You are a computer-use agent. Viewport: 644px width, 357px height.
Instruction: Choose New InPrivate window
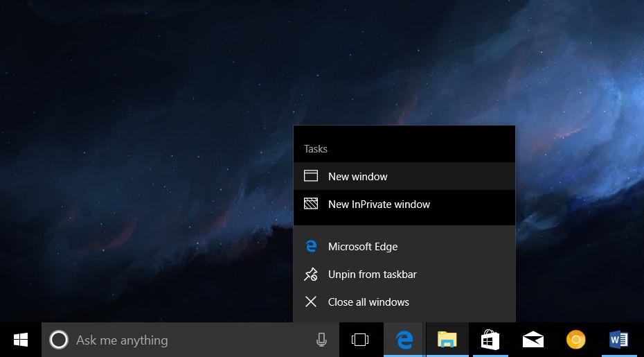click(379, 204)
